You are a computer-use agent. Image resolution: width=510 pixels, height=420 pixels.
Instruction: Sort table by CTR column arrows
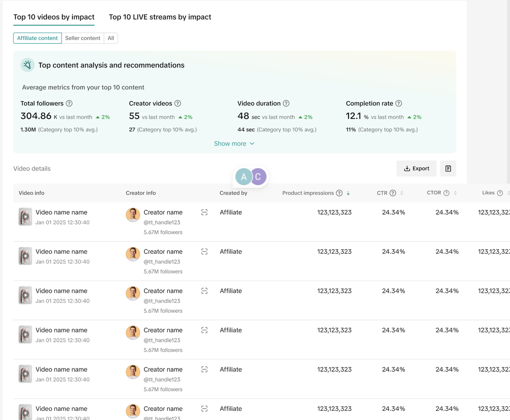402,193
